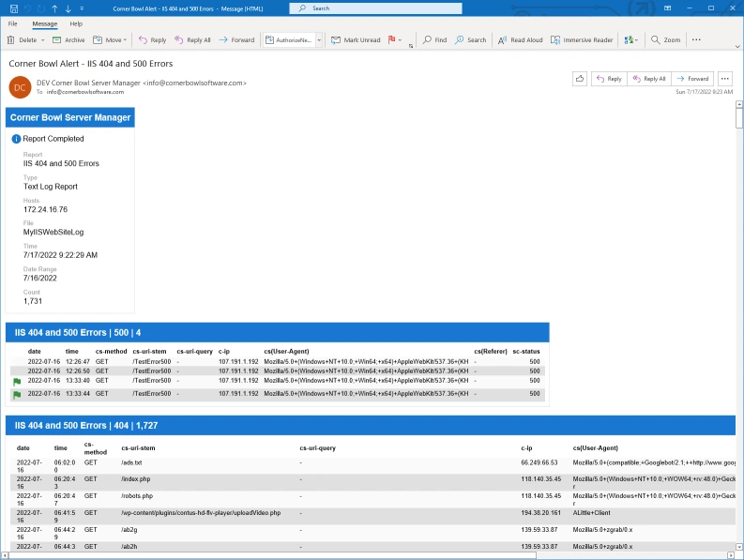Click the /index.php uri-stem entry
Screen dimensions: 744x560
pyautogui.click(x=136, y=479)
